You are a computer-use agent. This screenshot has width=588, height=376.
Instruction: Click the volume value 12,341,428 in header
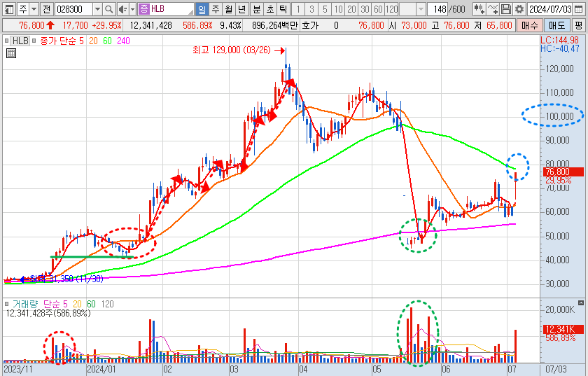(150, 25)
